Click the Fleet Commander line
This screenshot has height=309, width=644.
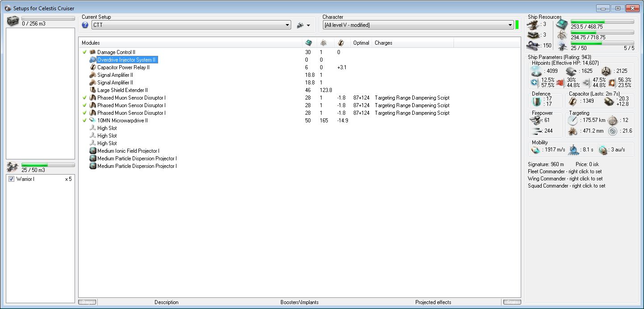pyautogui.click(x=565, y=171)
